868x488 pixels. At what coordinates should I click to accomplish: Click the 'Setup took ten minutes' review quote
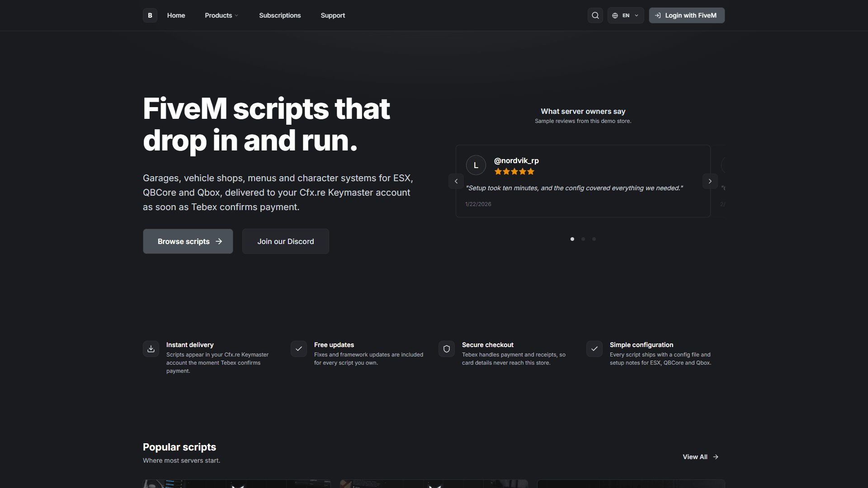575,188
